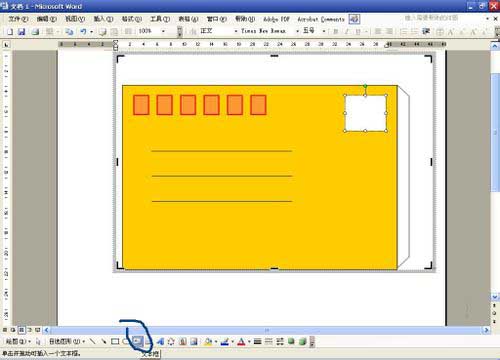
Task: Open the Line Style options
Action: (257, 341)
